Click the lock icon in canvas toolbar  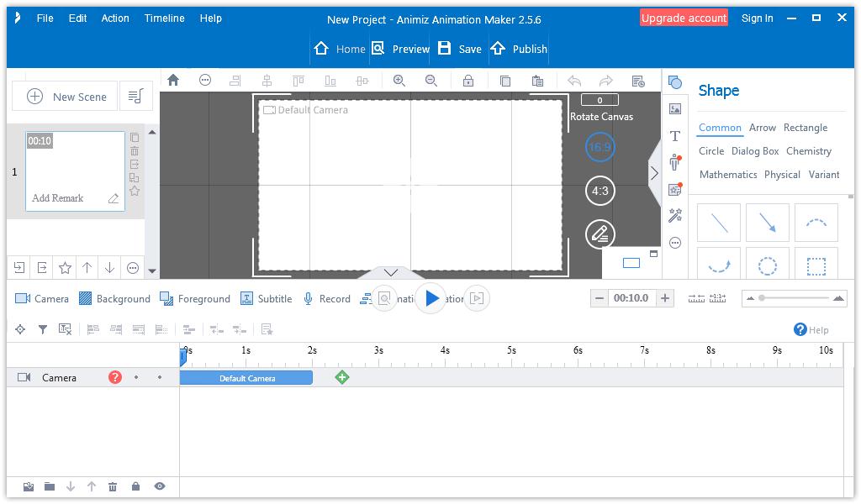[467, 81]
